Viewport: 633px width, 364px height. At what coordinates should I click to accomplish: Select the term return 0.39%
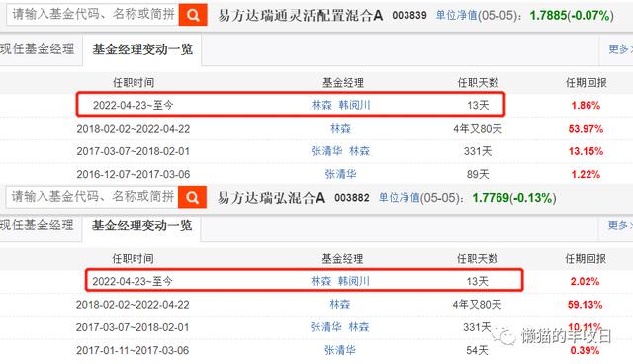click(x=585, y=351)
